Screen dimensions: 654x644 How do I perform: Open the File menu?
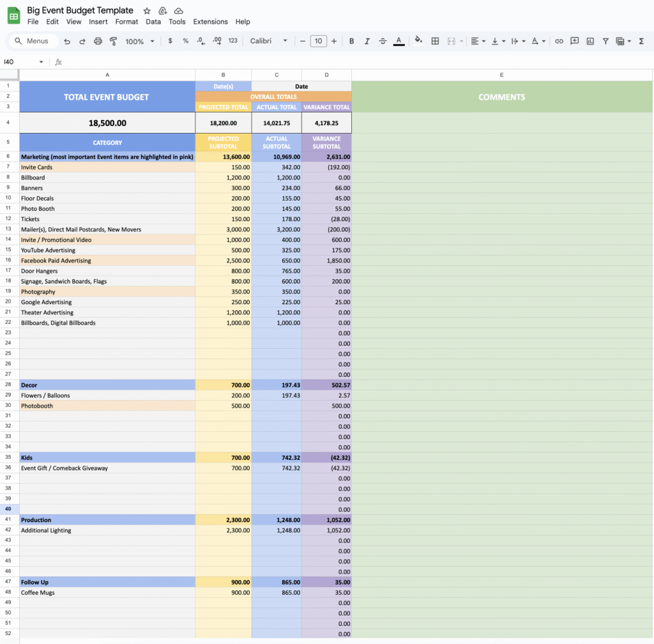(33, 22)
